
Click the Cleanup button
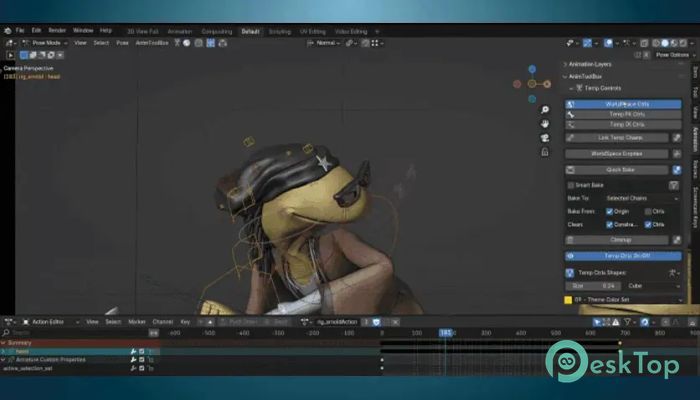pyautogui.click(x=617, y=240)
